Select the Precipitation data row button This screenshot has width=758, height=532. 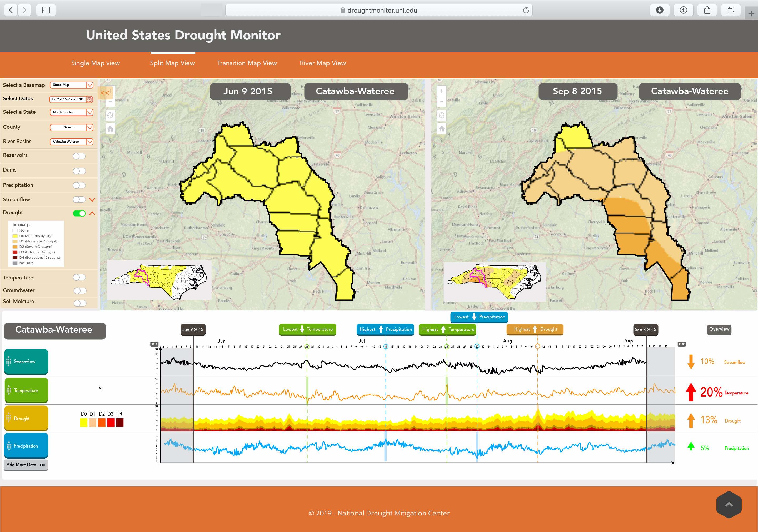pyautogui.click(x=26, y=446)
